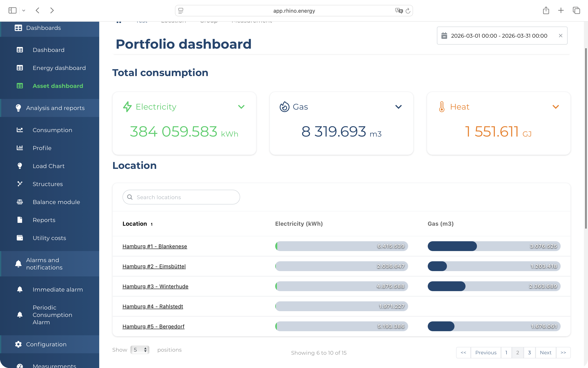
Task: Click the Analysis and reports lightbulb icon
Action: coord(18,108)
